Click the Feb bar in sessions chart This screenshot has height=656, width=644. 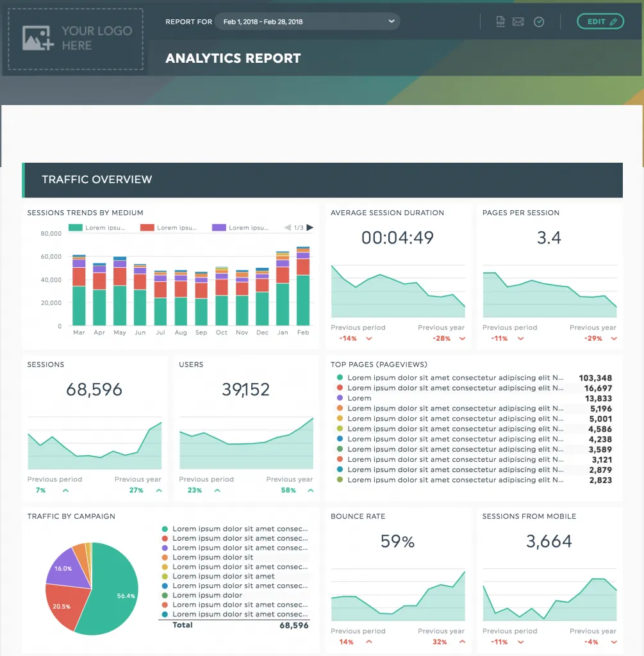(303, 286)
